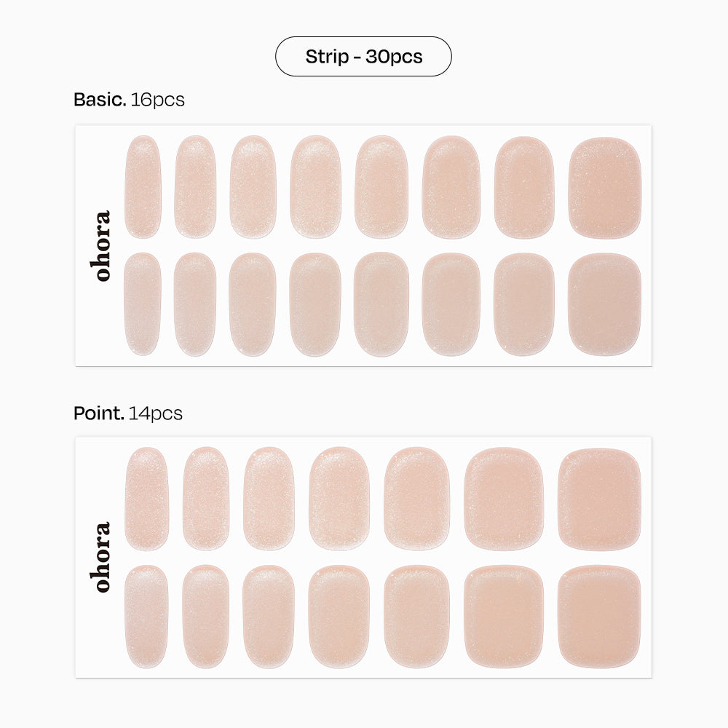Click the second strip in Basic top row
728x728 pixels.
tap(195, 187)
